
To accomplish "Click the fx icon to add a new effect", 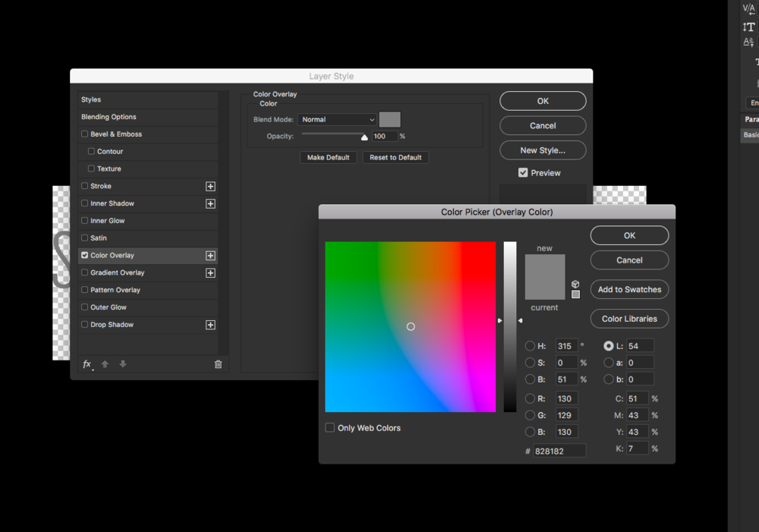I will pyautogui.click(x=85, y=364).
